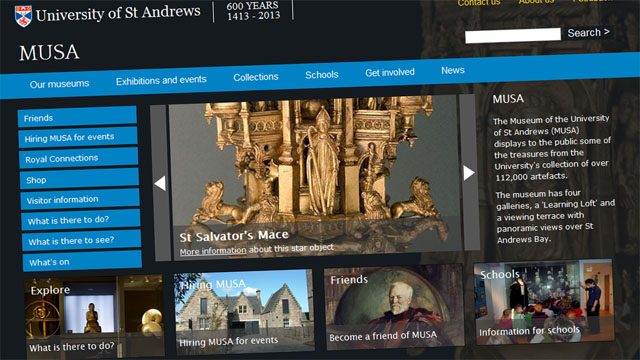Viewport: 640px width, 360px height.
Task: Open the Explore thumbnail tile
Action: coord(95,316)
